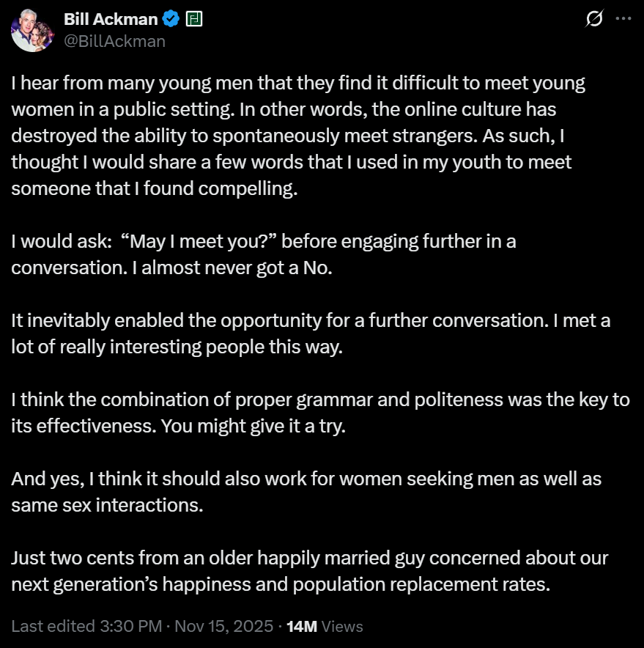The image size is (644, 648).
Task: Open the 14M Views analytics
Action: [325, 626]
